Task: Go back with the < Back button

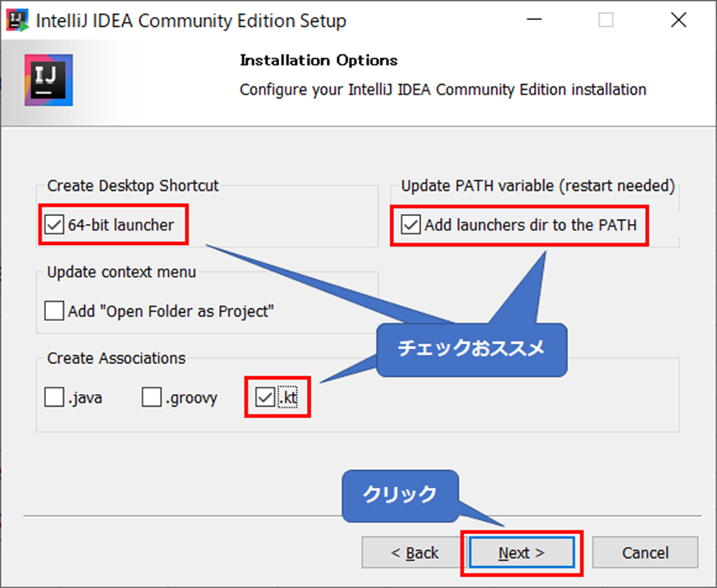Action: [x=414, y=553]
